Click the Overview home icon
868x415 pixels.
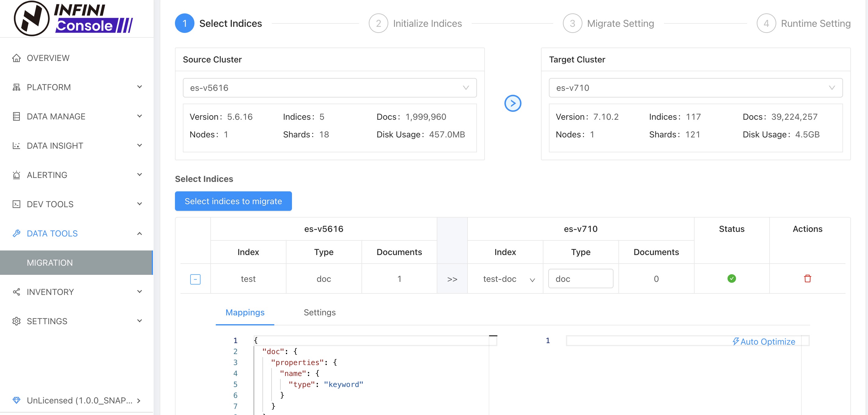16,58
